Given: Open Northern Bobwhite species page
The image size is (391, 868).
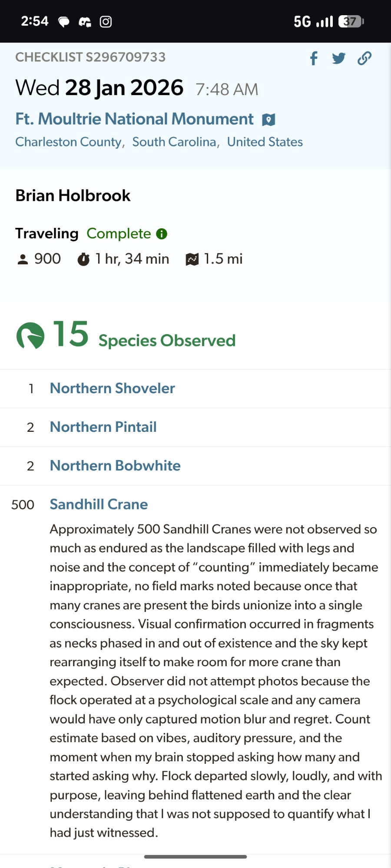Looking at the screenshot, I should pyautogui.click(x=115, y=465).
